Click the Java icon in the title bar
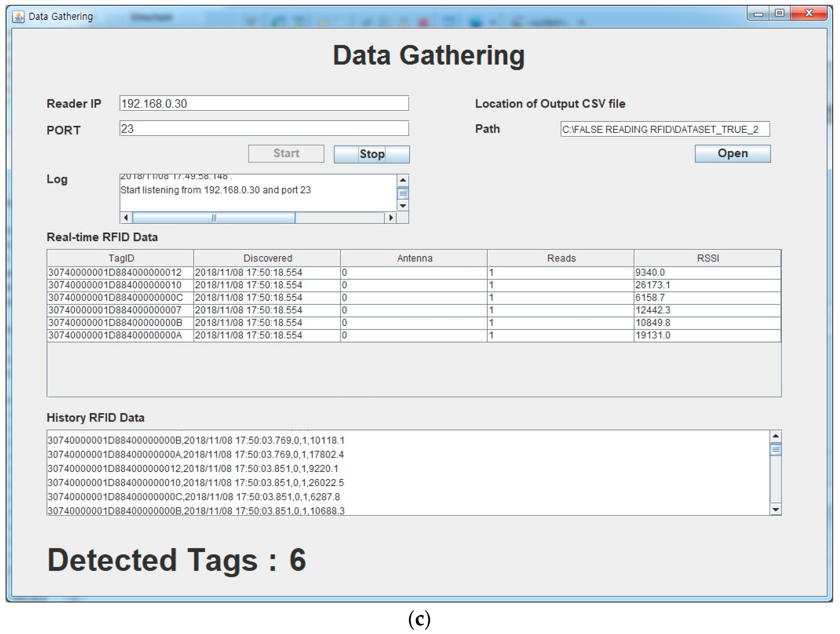The width and height of the screenshot is (840, 634). pyautogui.click(x=18, y=17)
